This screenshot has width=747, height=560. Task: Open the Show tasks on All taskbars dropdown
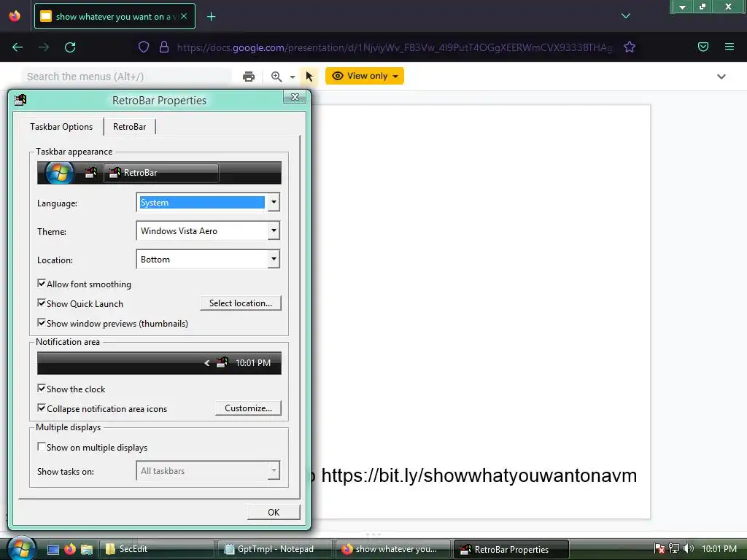[208, 471]
